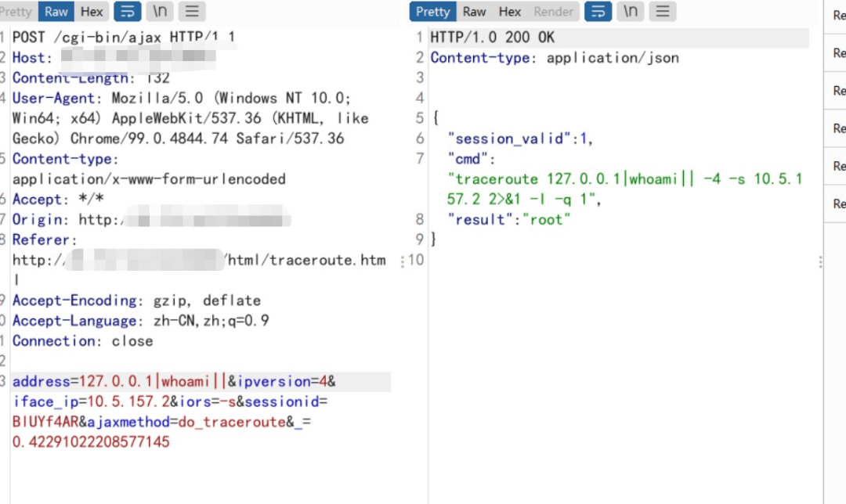Click the html/traceroute.htm referer path

(x=307, y=261)
